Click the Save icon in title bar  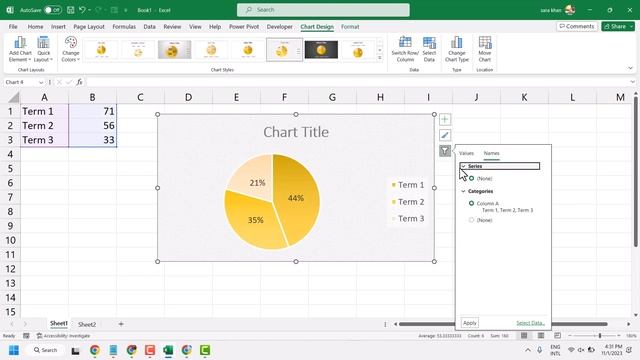coord(71,10)
